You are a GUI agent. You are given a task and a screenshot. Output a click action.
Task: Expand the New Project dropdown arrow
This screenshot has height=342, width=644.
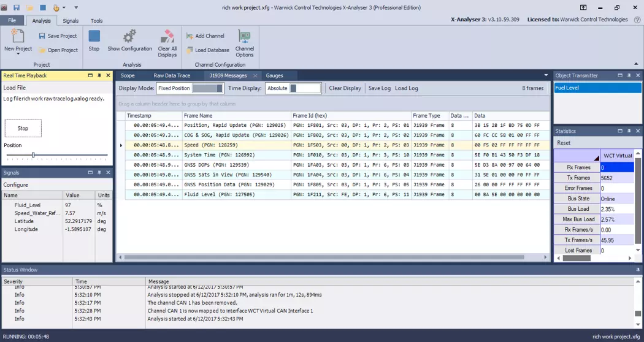[x=18, y=55]
